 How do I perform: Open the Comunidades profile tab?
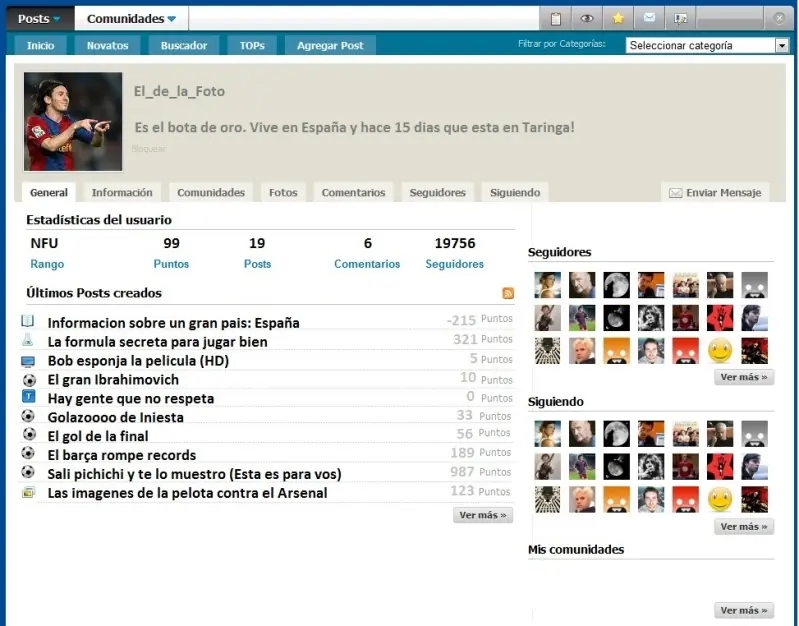point(211,193)
